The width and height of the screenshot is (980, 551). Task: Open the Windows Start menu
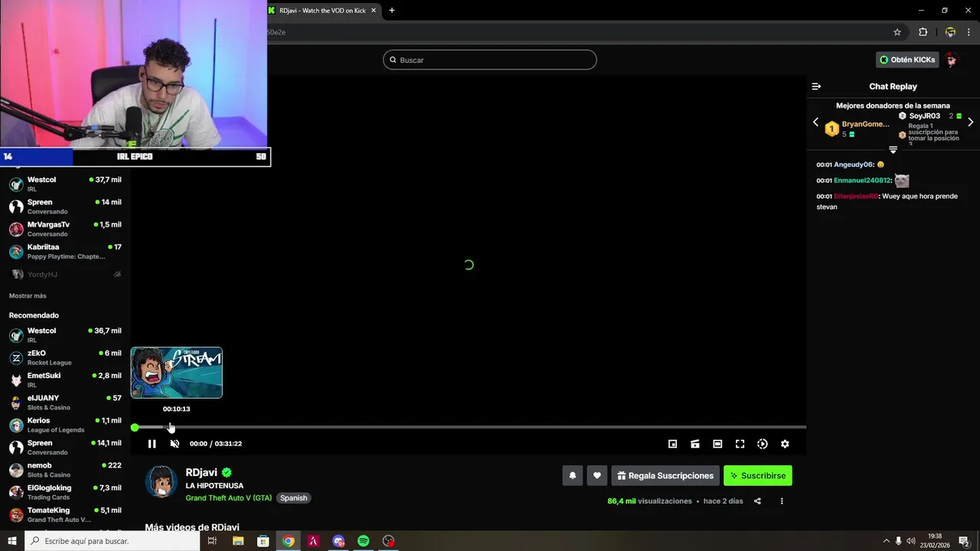pos(12,541)
